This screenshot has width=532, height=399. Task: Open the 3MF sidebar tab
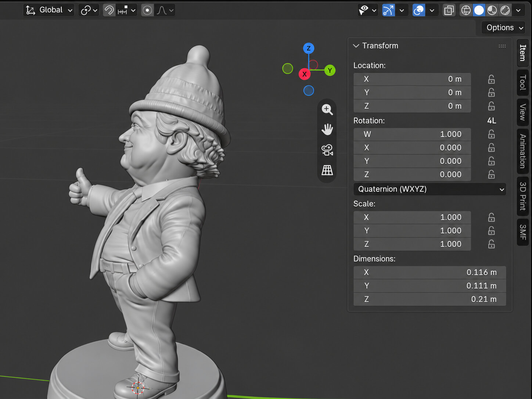[x=522, y=232]
